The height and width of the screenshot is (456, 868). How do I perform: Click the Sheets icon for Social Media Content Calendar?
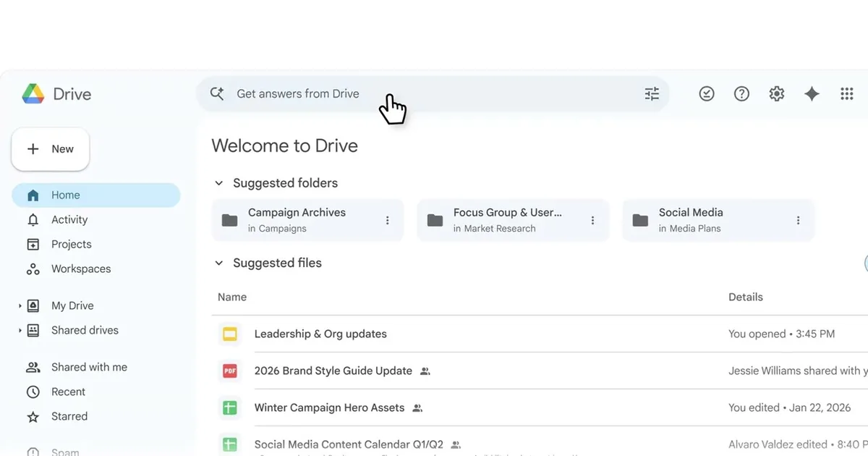pyautogui.click(x=229, y=444)
